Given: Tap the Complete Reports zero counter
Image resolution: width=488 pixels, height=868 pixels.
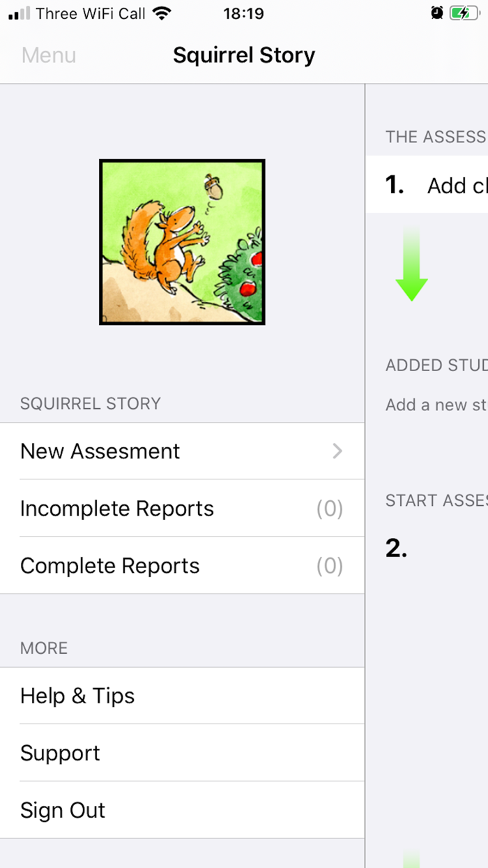Looking at the screenshot, I should tap(330, 566).
